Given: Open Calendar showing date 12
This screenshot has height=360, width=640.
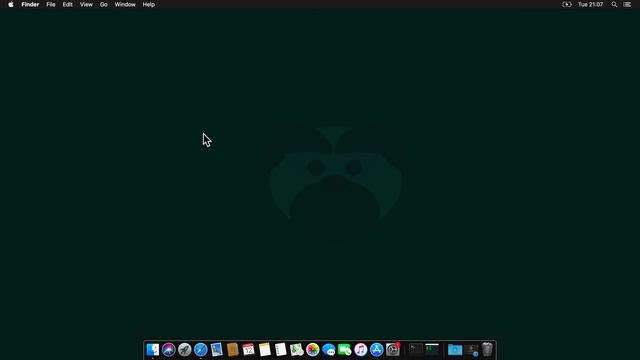Looking at the screenshot, I should 248,350.
